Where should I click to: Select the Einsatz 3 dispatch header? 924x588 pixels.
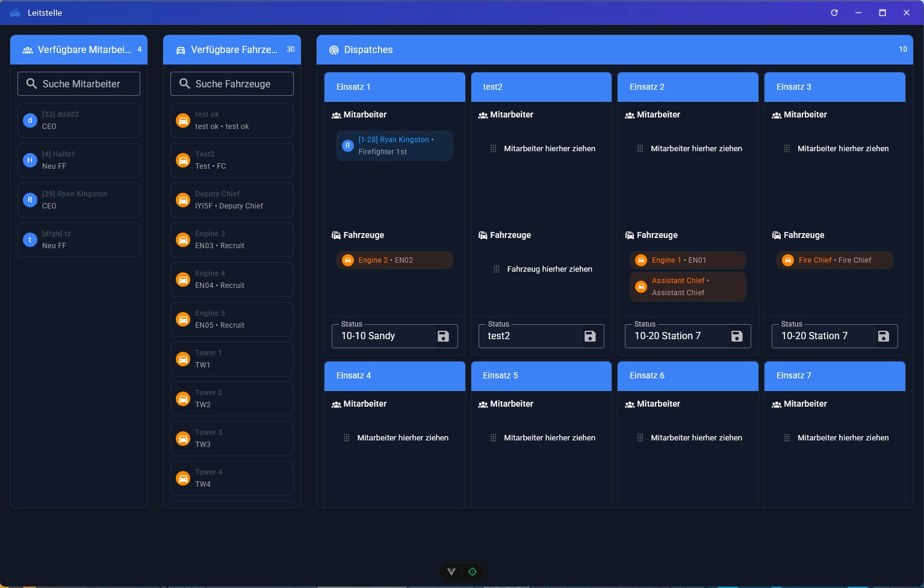(x=835, y=87)
